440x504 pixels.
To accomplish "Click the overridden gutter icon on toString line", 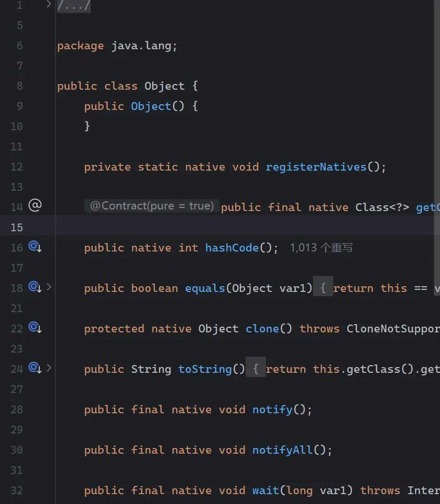I will pyautogui.click(x=35, y=368).
